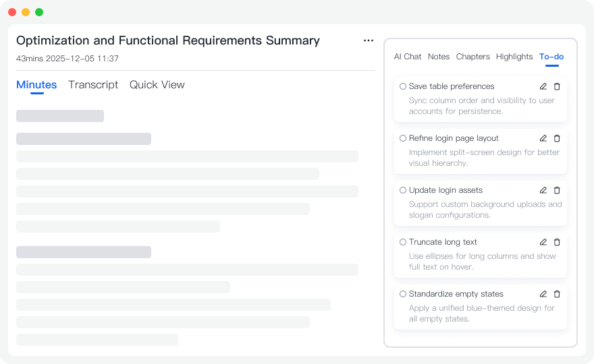The image size is (594, 364).
Task: Mark 'Save table preferences' as complete
Action: (403, 86)
